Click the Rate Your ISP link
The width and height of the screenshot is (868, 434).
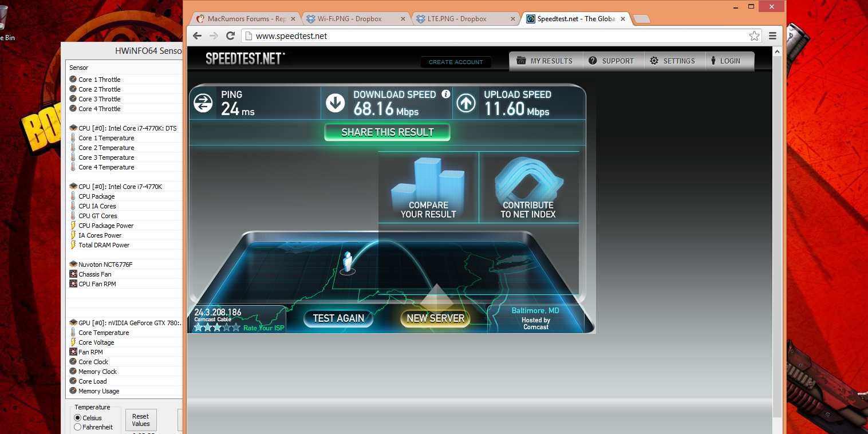pos(264,328)
